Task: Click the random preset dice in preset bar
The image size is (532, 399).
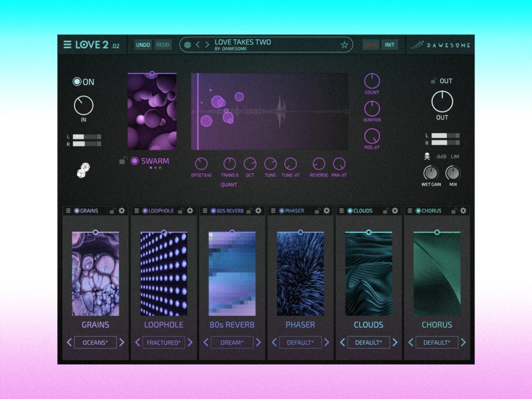Action: 187,45
